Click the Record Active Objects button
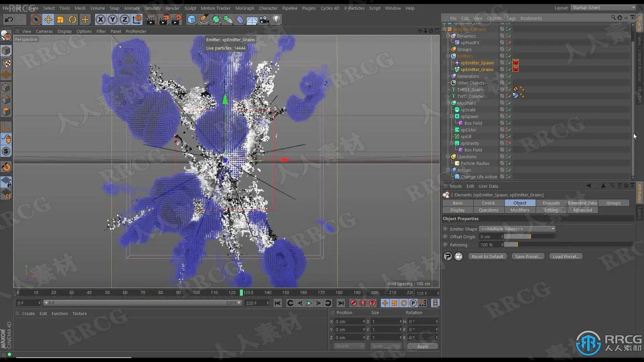644x362 pixels. click(353, 303)
